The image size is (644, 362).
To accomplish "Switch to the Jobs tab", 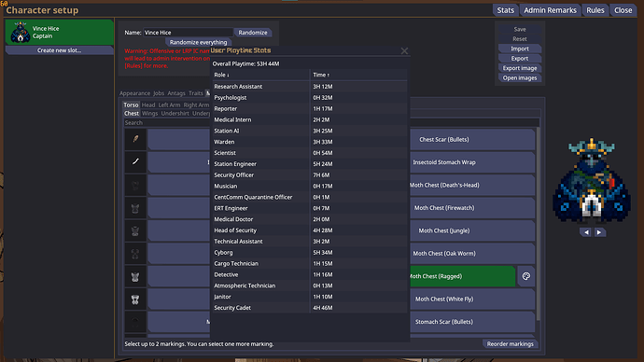I will (159, 93).
